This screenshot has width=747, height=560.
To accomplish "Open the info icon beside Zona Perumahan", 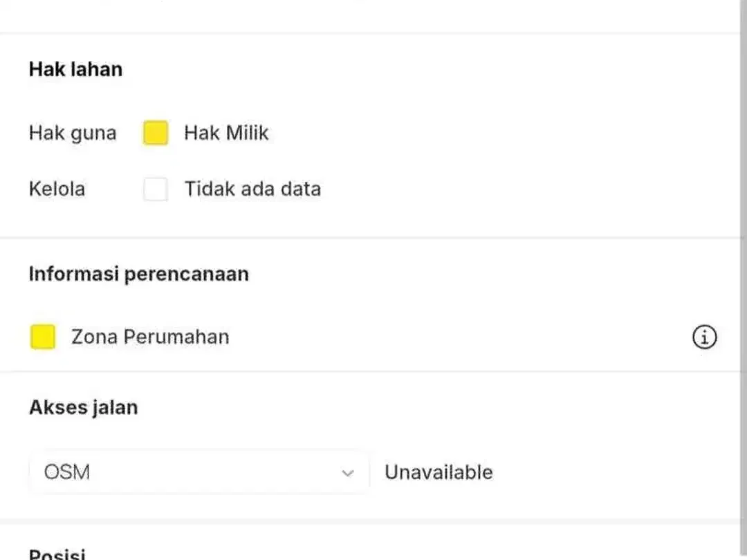I will tap(704, 337).
